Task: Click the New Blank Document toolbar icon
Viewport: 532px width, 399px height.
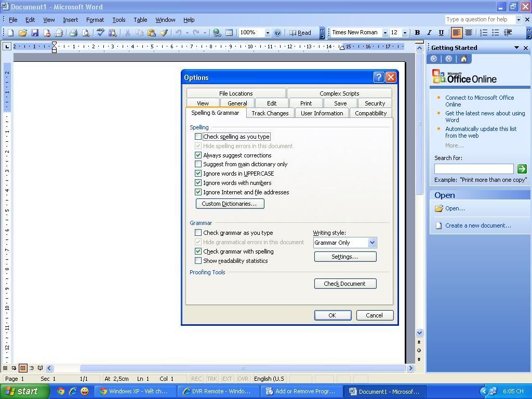Action: (x=11, y=33)
